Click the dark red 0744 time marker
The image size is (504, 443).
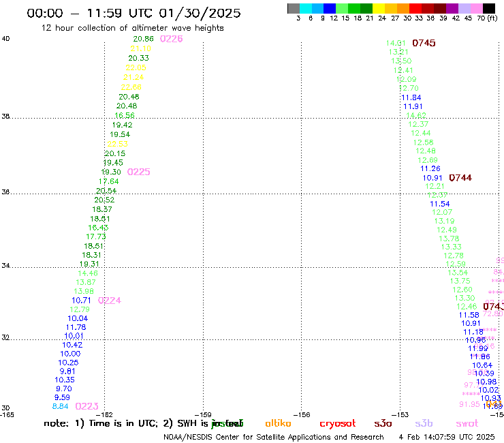pyautogui.click(x=460, y=178)
